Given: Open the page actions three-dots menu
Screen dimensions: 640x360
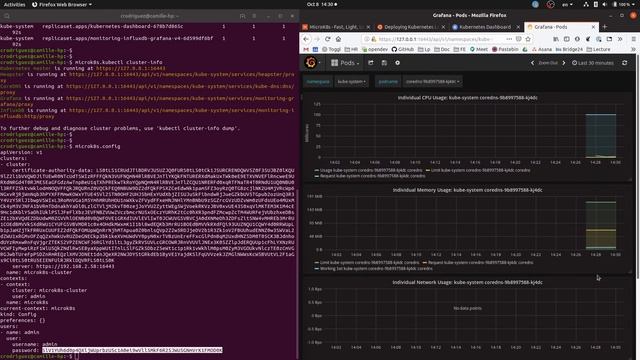Looking at the screenshot, I should (509, 39).
